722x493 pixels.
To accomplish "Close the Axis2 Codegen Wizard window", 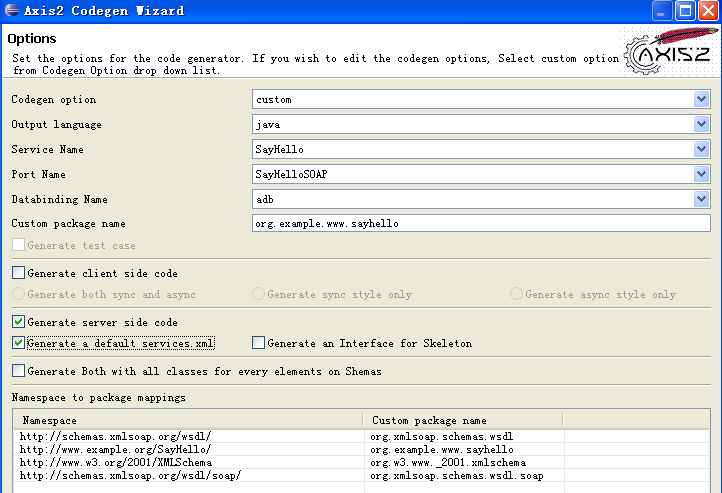I will pos(708,11).
